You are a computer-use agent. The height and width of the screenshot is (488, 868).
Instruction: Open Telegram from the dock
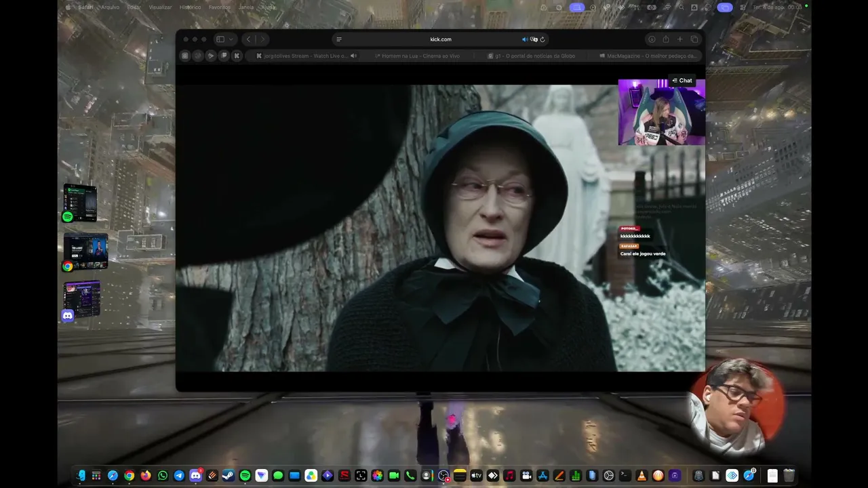(x=179, y=476)
